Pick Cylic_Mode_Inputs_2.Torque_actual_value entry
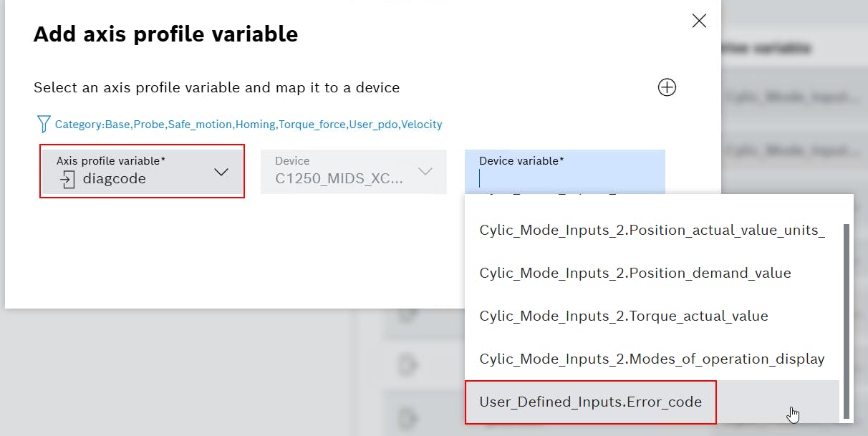 pyautogui.click(x=623, y=316)
